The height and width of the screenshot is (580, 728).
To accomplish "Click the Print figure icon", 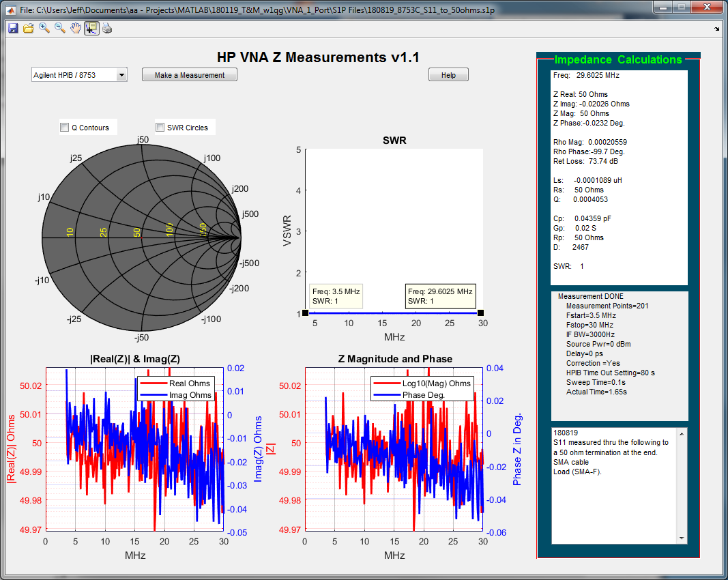I will click(106, 28).
